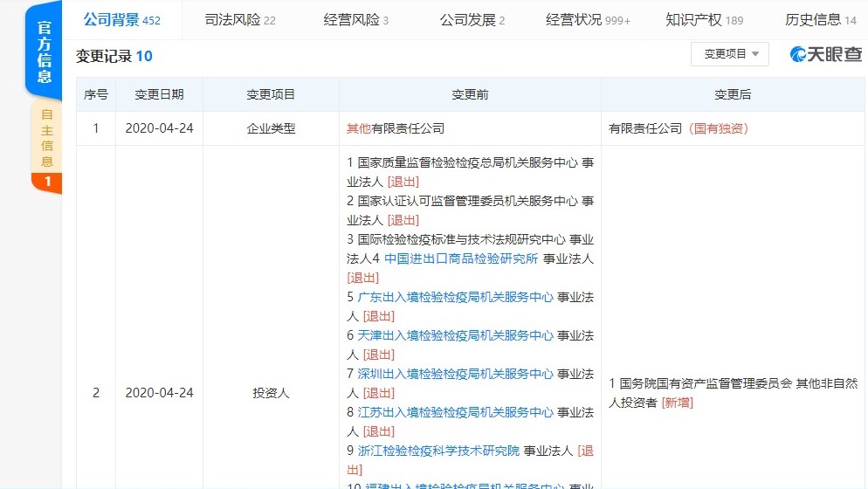The height and width of the screenshot is (489, 868).
Task: Click entry 1 国家质量监督检验检疫总局机关服务中心
Action: (470, 172)
